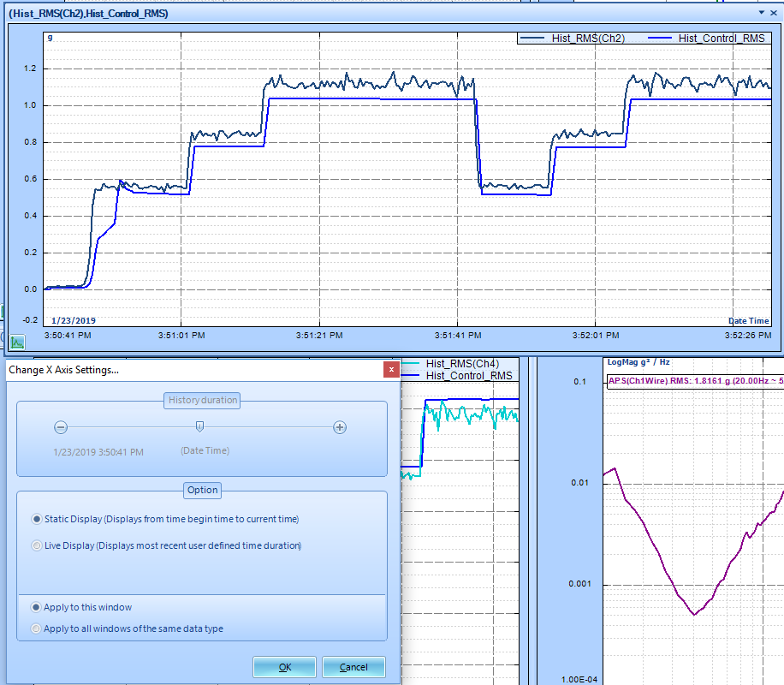Click the Hist_Control_RMS legend entry in top chart
The height and width of the screenshot is (685, 784).
tap(706, 38)
